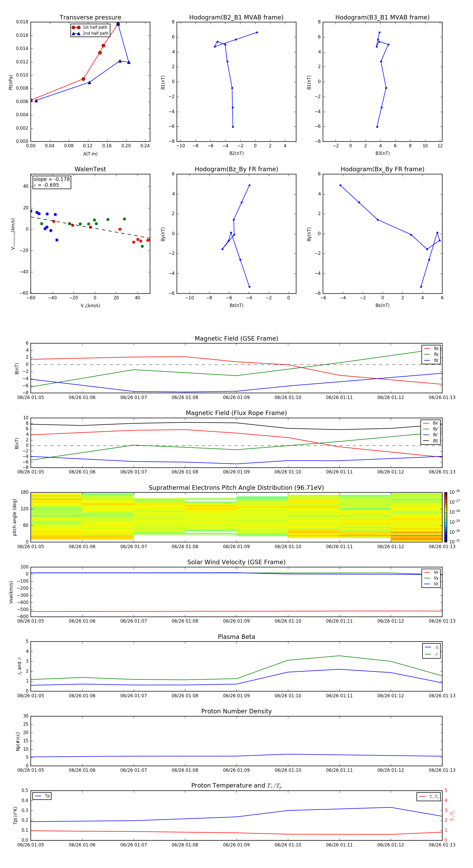Click the 'Transverse pressure' plot title
473x868 pixels.
pyautogui.click(x=90, y=18)
